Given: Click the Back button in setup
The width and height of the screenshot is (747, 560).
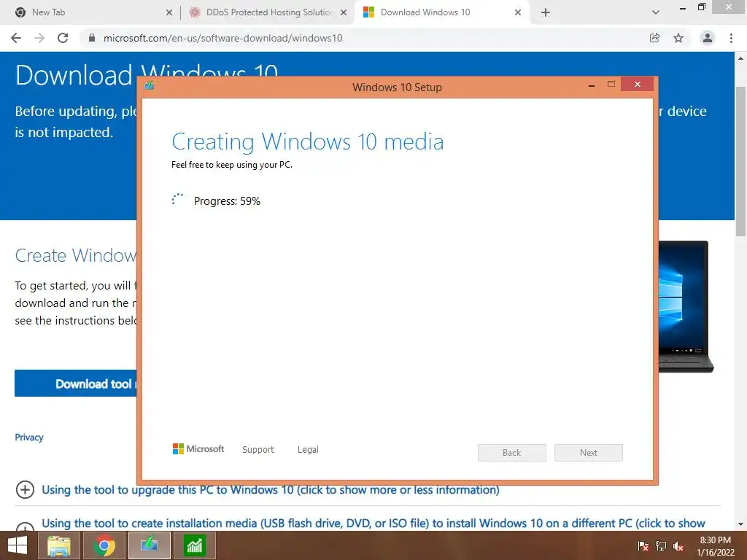Looking at the screenshot, I should point(512,453).
